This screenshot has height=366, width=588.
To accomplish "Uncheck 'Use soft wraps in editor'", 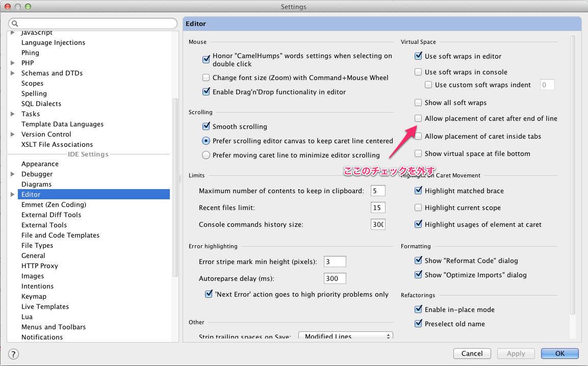I will coord(418,57).
